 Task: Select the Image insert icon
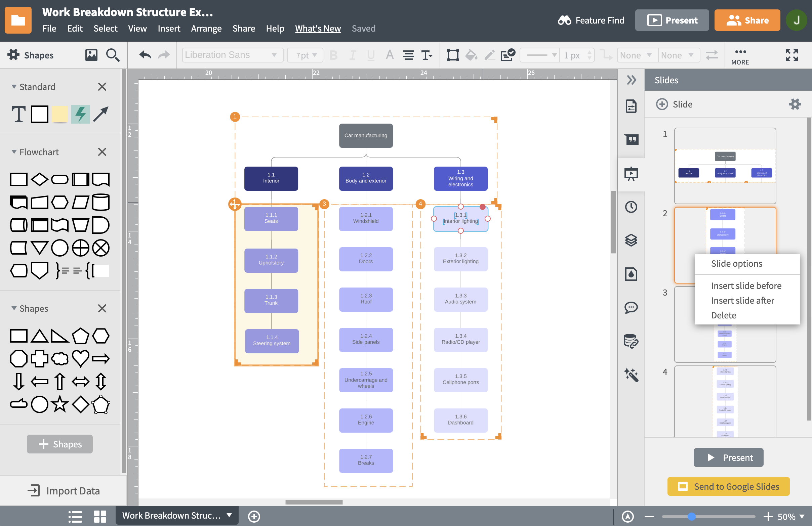coord(91,54)
